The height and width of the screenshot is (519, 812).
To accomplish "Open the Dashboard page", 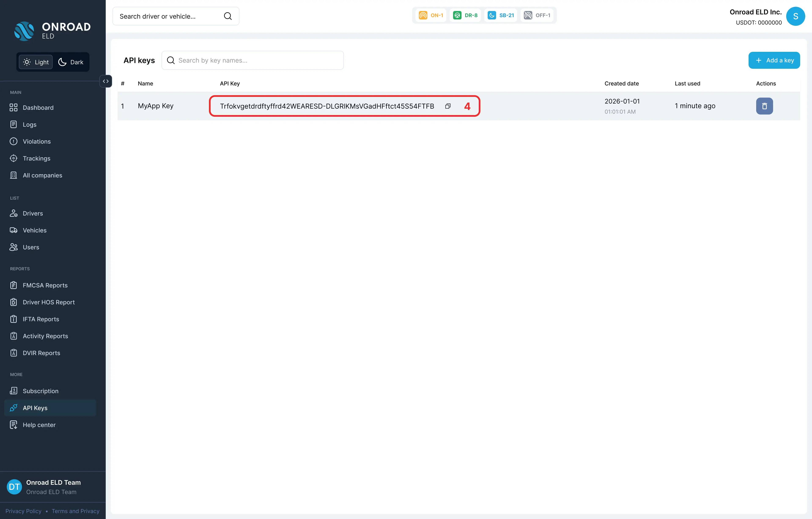I will [x=38, y=108].
